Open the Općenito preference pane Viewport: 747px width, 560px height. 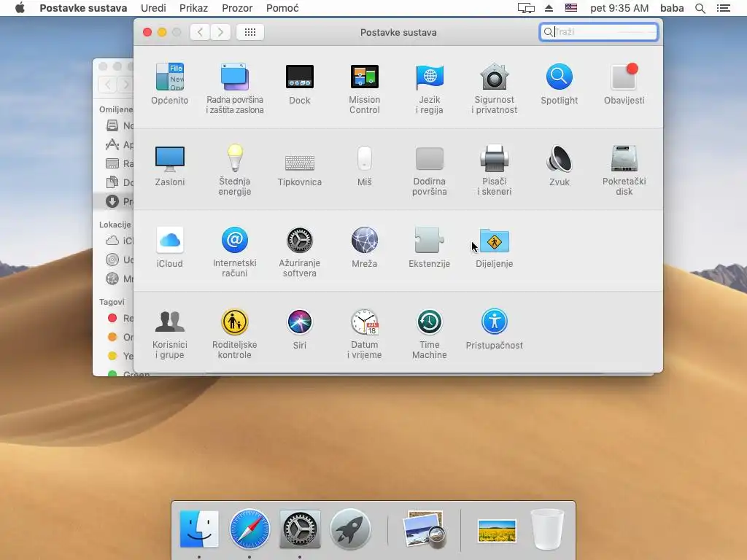(x=169, y=84)
